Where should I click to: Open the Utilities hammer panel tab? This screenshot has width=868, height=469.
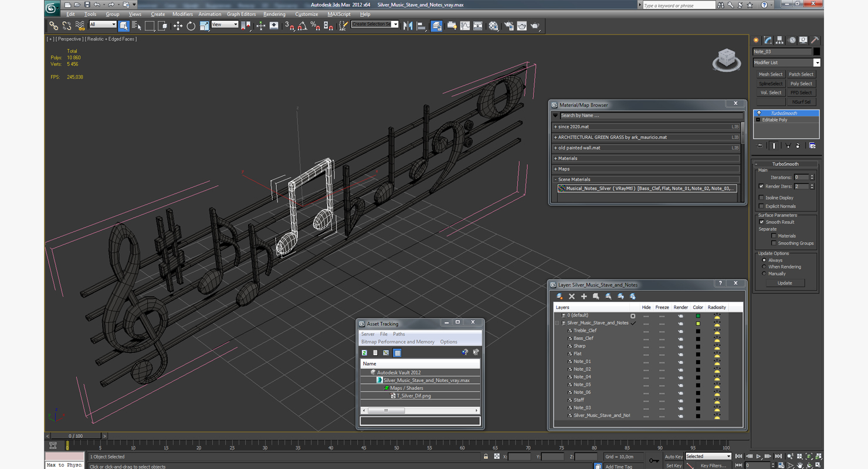pos(815,40)
